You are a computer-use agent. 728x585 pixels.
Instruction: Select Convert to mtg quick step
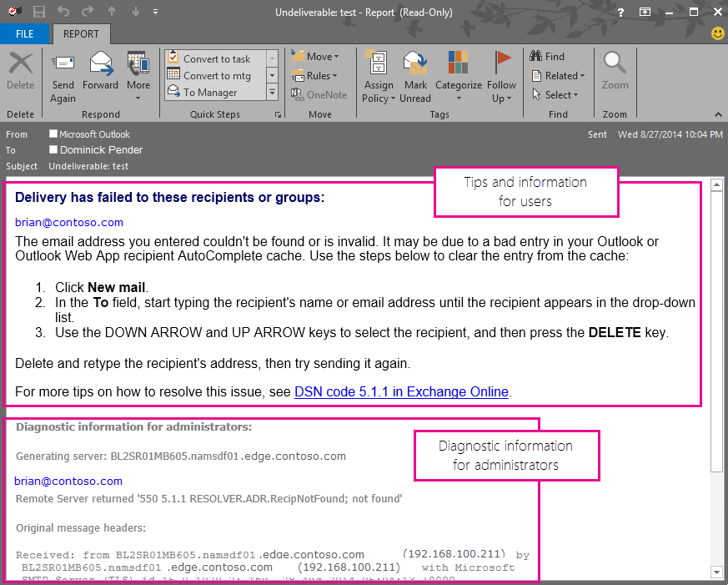pyautogui.click(x=216, y=76)
